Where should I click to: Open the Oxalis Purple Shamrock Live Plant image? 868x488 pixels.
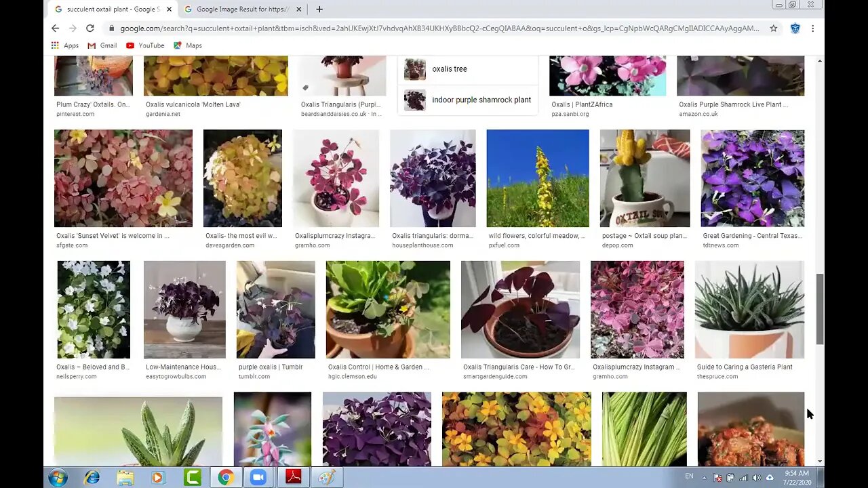pos(741,76)
